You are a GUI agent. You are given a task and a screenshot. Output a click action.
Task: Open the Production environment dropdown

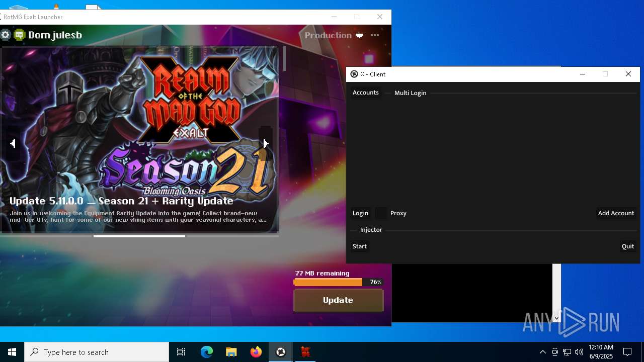click(x=334, y=35)
